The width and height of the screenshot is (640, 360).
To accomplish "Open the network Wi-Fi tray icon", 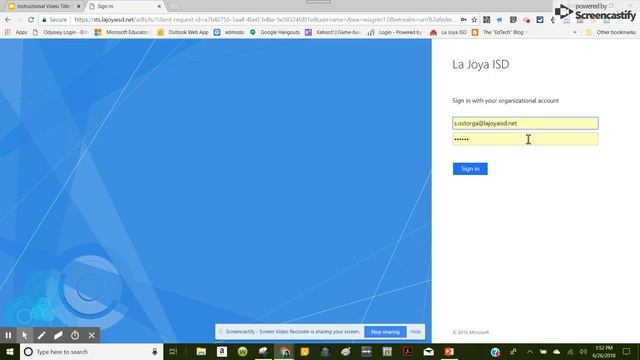I will click(570, 351).
